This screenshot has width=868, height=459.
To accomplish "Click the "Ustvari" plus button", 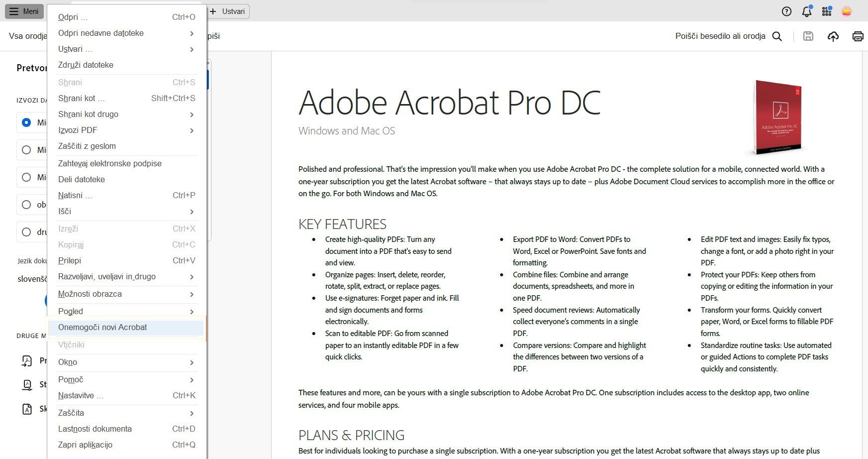I will click(x=228, y=11).
